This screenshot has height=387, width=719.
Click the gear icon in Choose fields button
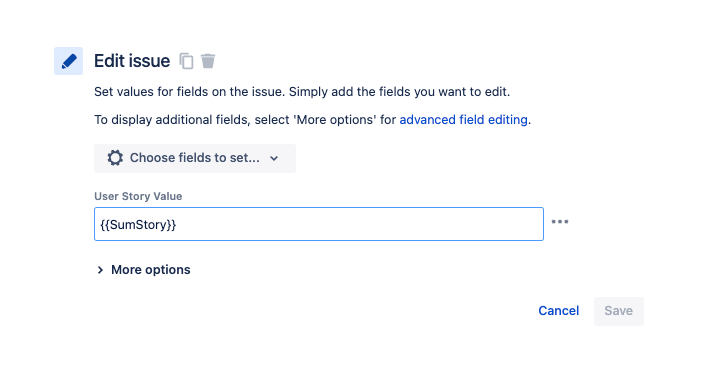click(x=115, y=158)
